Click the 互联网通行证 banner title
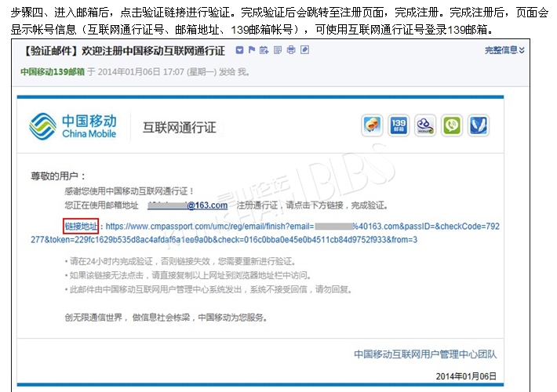The height and width of the screenshot is (392, 557). point(179,127)
